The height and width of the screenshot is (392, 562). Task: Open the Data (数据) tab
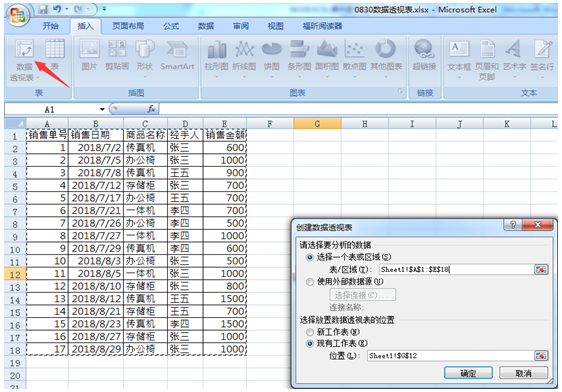point(206,26)
